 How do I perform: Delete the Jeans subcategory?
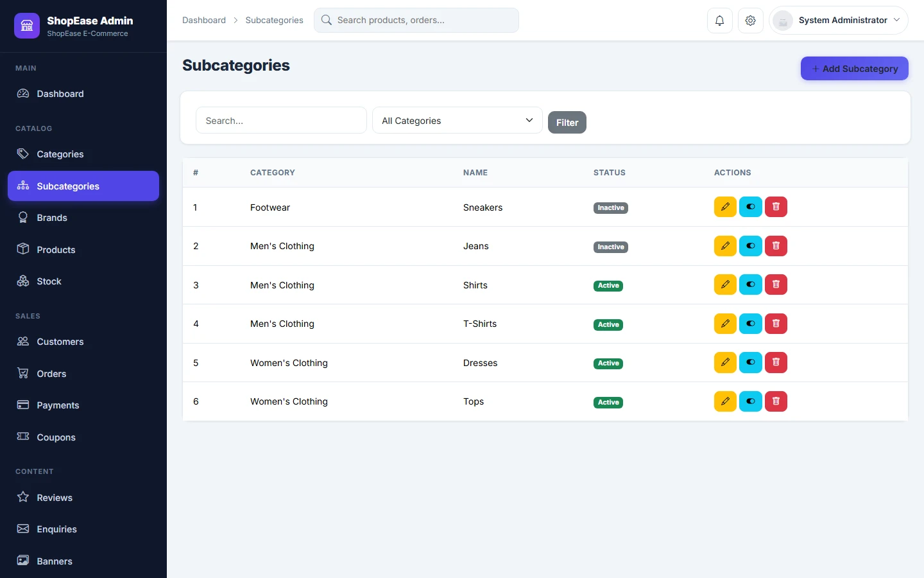pyautogui.click(x=776, y=246)
